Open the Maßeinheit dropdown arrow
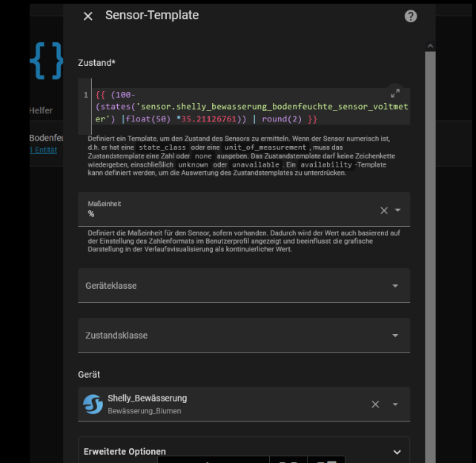This screenshot has width=476, height=463. click(x=398, y=210)
